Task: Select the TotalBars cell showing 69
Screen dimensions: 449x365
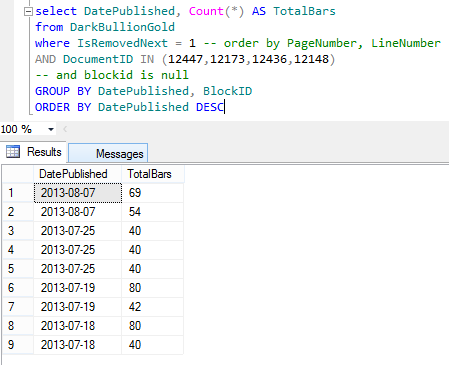Action: 153,193
